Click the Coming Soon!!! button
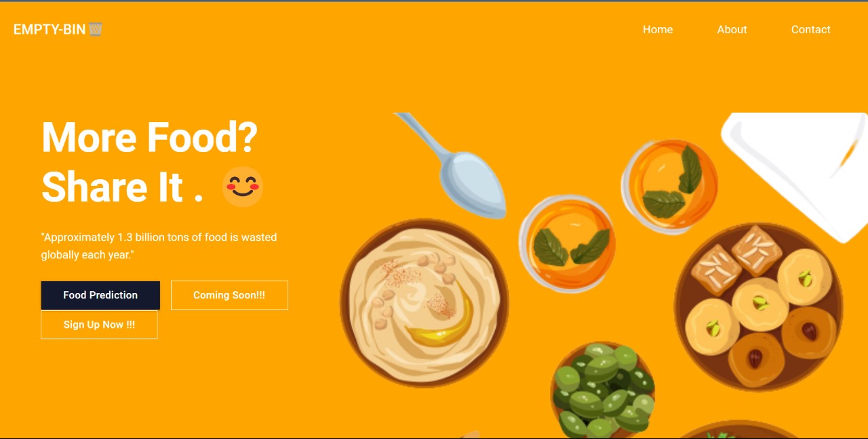The height and width of the screenshot is (439, 868). (x=229, y=295)
